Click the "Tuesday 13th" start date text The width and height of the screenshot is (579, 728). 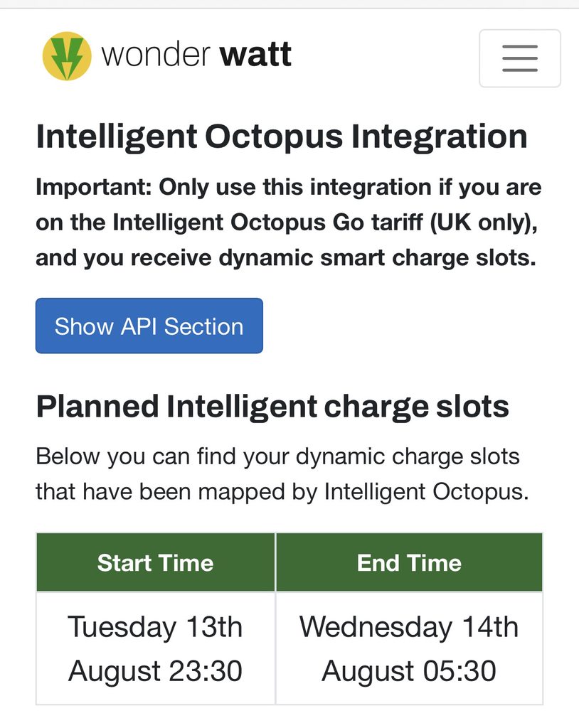[155, 627]
